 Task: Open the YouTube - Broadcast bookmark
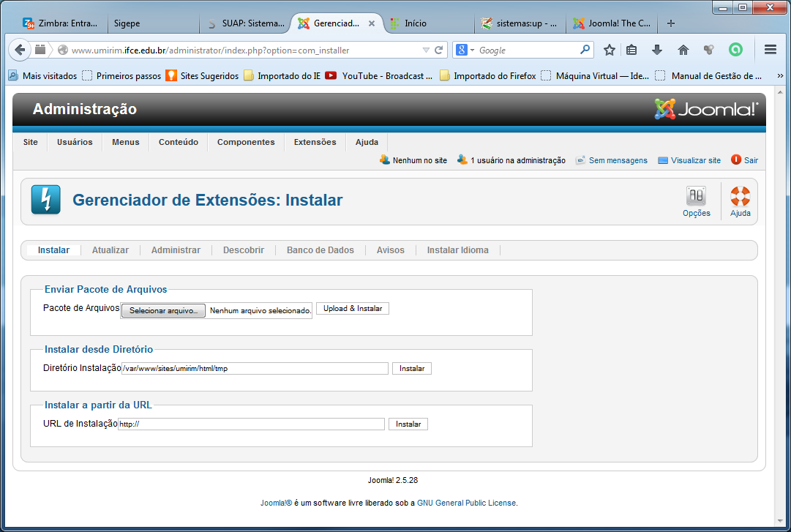(379, 75)
